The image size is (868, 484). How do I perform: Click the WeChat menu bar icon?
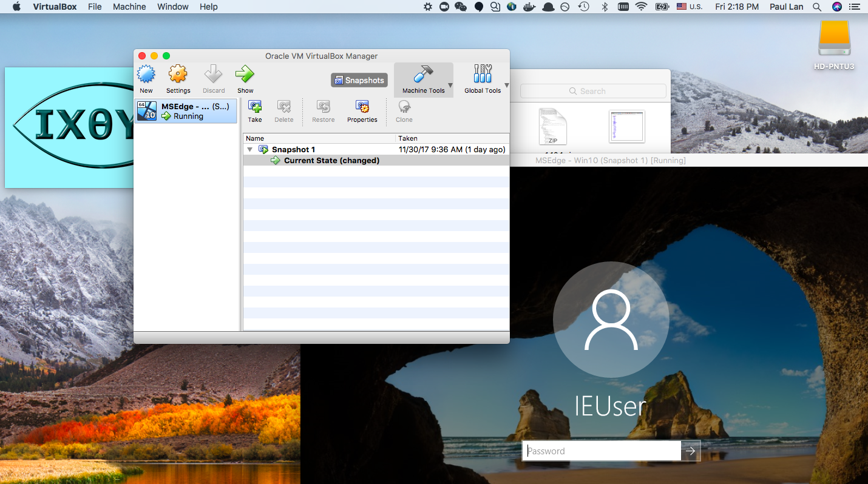click(x=461, y=7)
